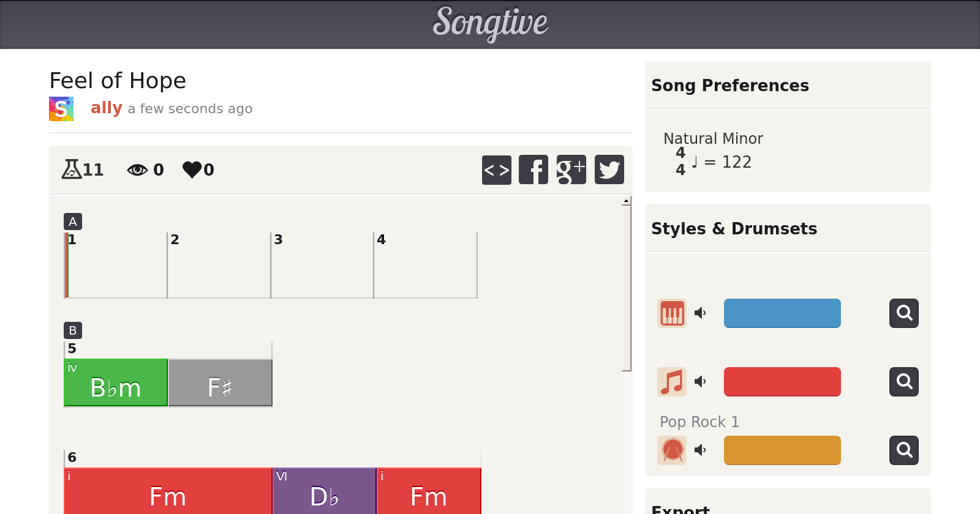
Task: Click the embed code icon
Action: (x=496, y=169)
